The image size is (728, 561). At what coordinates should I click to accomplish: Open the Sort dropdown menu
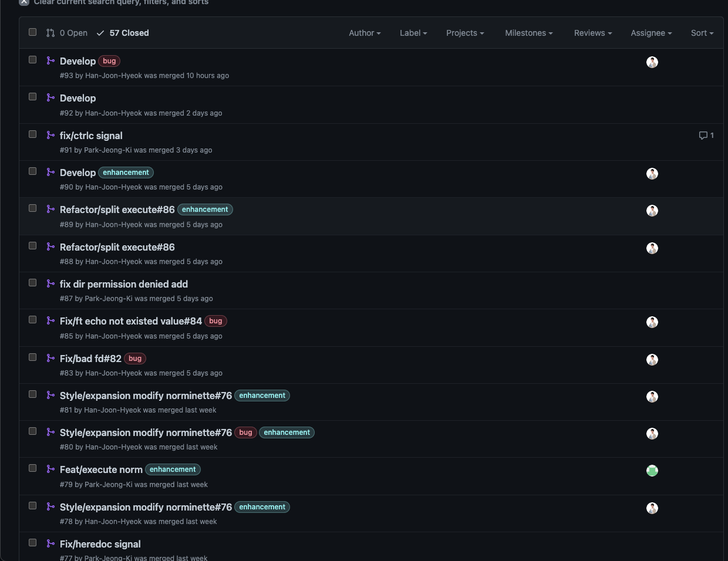(x=702, y=33)
